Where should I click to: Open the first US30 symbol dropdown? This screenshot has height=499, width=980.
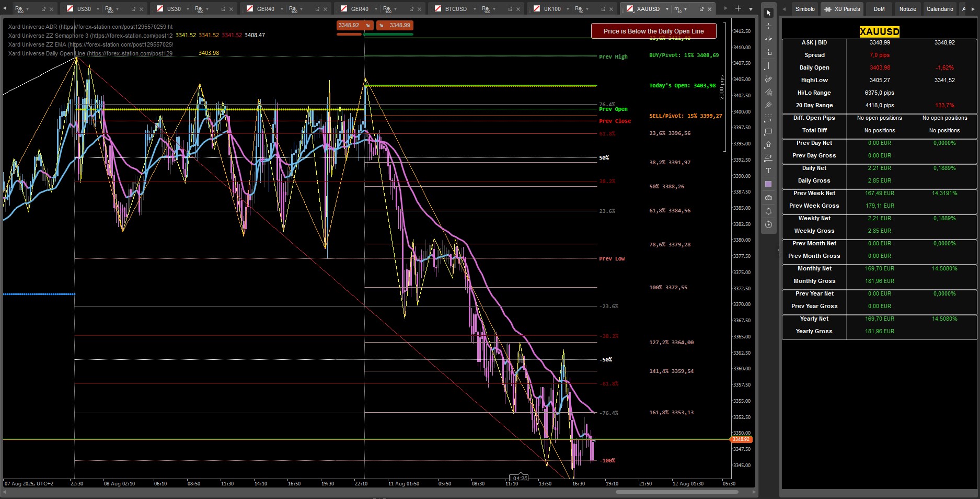pos(98,9)
